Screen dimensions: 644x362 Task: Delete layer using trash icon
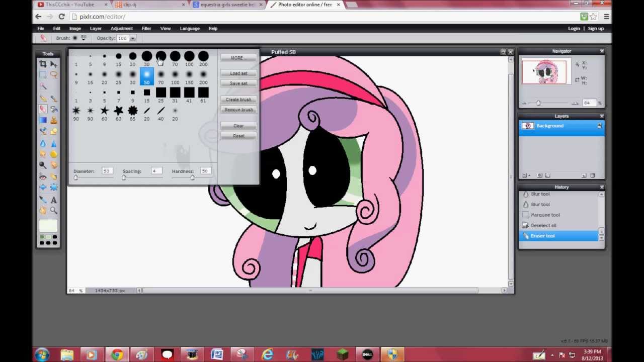pyautogui.click(x=593, y=175)
